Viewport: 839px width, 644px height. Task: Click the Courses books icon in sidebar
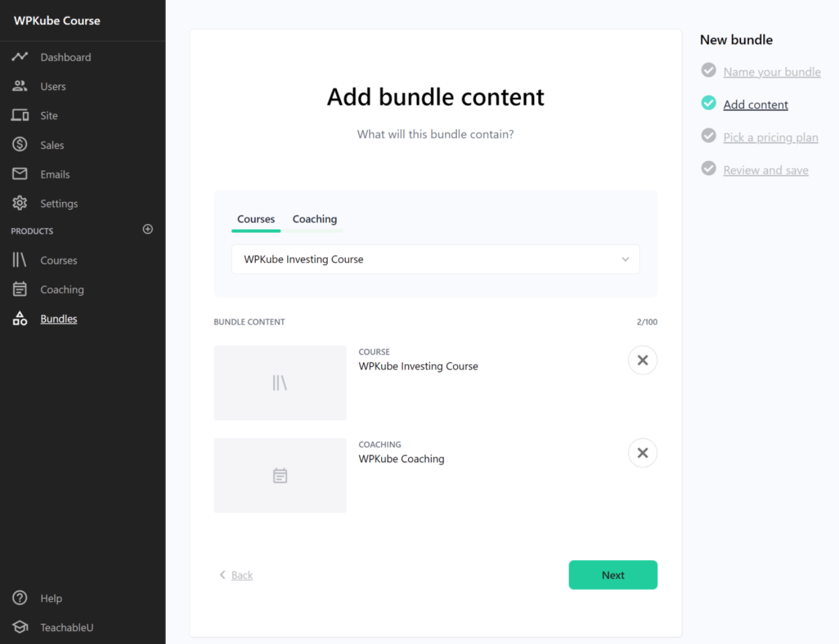(19, 260)
